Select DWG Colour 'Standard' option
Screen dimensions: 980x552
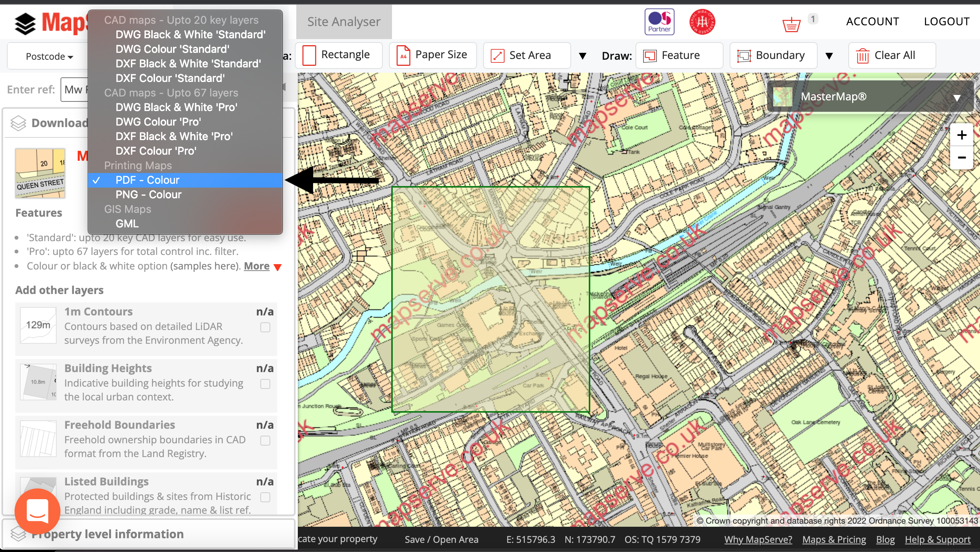point(185,49)
